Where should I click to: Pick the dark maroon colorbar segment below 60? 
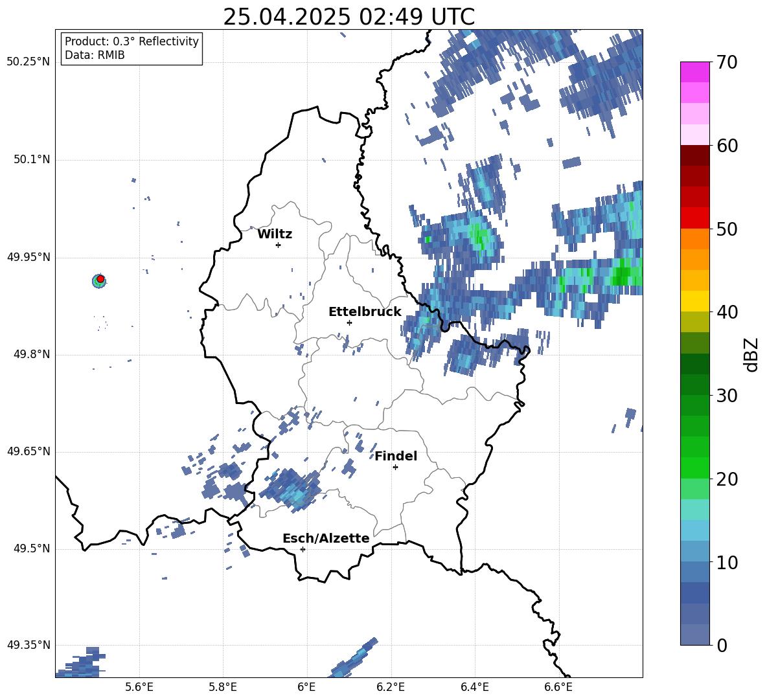click(694, 155)
